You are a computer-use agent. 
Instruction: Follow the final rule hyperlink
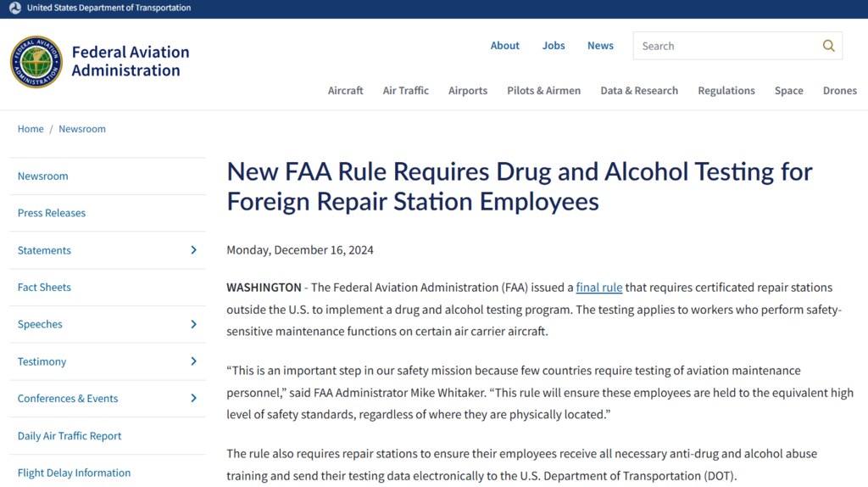[x=599, y=287]
